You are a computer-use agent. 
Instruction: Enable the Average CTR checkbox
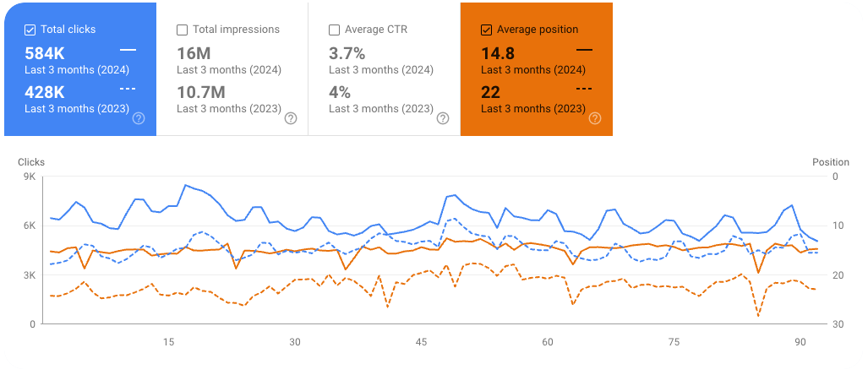pos(335,30)
